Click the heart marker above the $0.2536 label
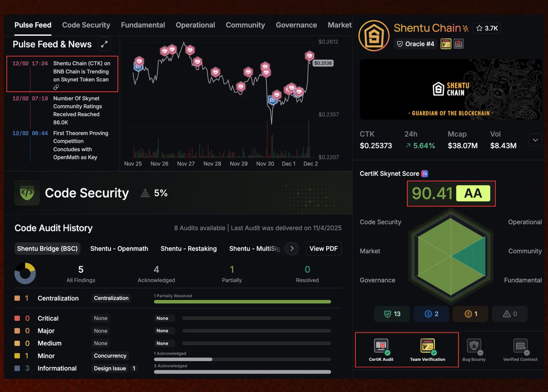 (x=310, y=56)
